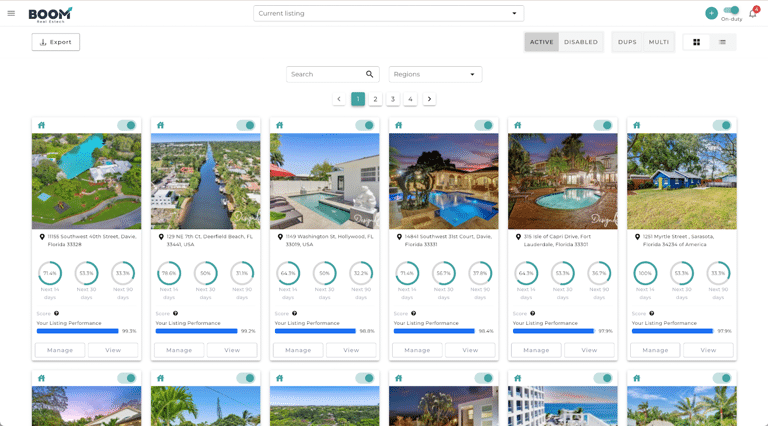Click 100% Next 14 days occupancy ring
The width and height of the screenshot is (768, 426).
pyautogui.click(x=645, y=273)
